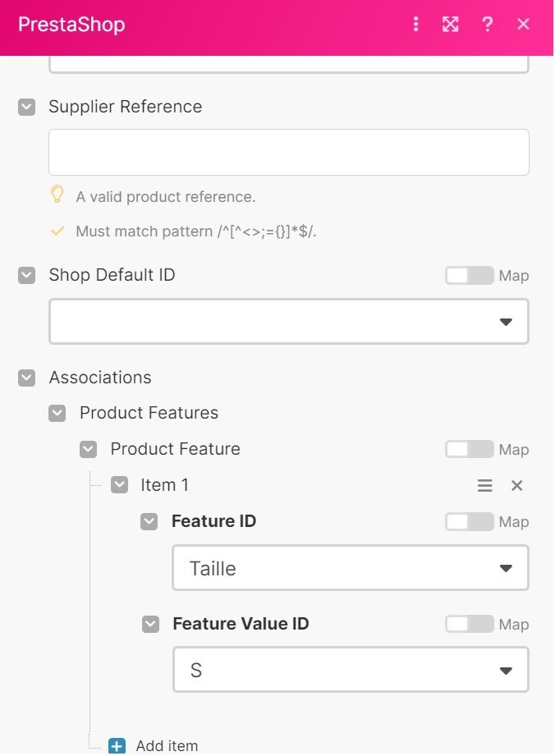Open the three-dot options menu in header
This screenshot has width=555, height=756.
[x=416, y=25]
